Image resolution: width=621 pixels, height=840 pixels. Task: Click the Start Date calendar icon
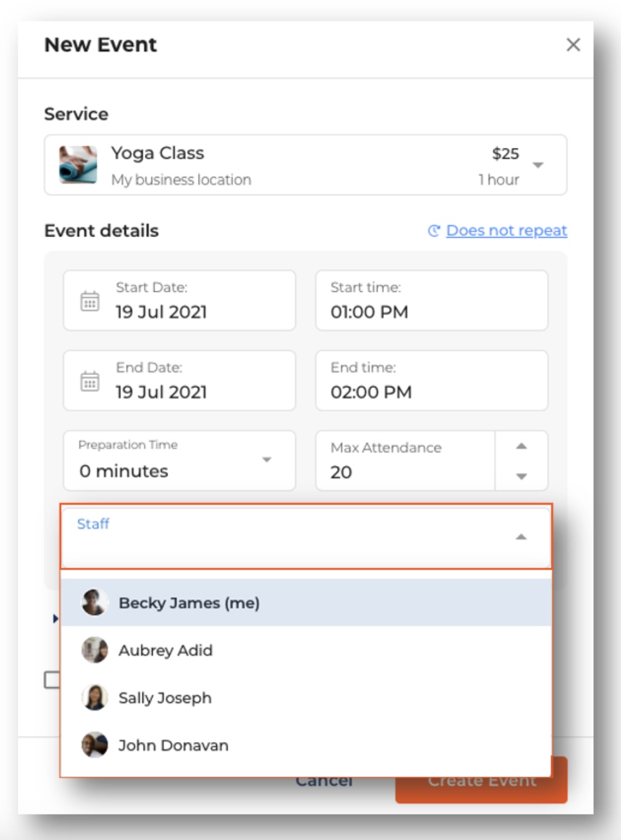pyautogui.click(x=90, y=301)
